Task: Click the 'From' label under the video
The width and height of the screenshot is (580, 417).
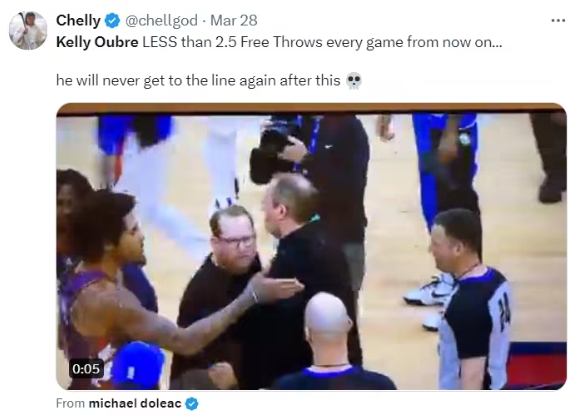Action: click(70, 403)
